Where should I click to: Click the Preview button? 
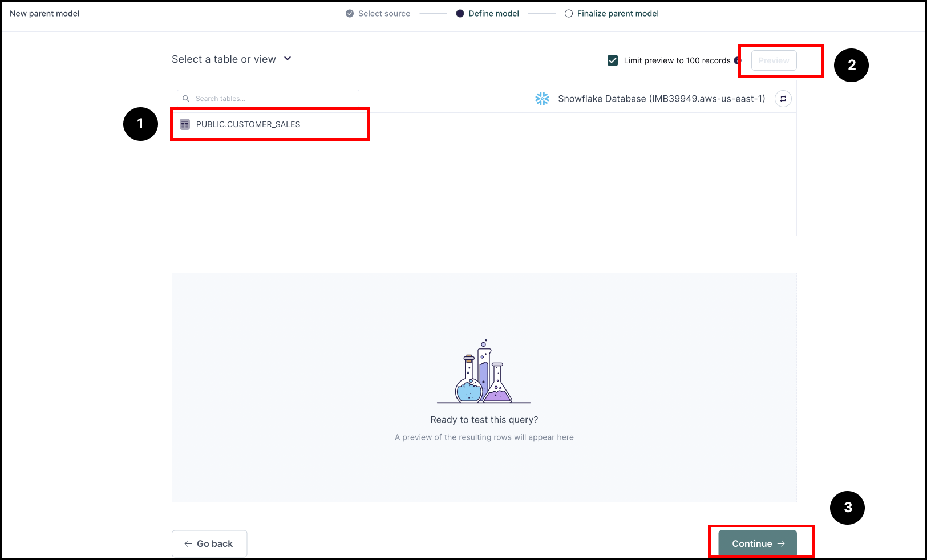click(774, 60)
